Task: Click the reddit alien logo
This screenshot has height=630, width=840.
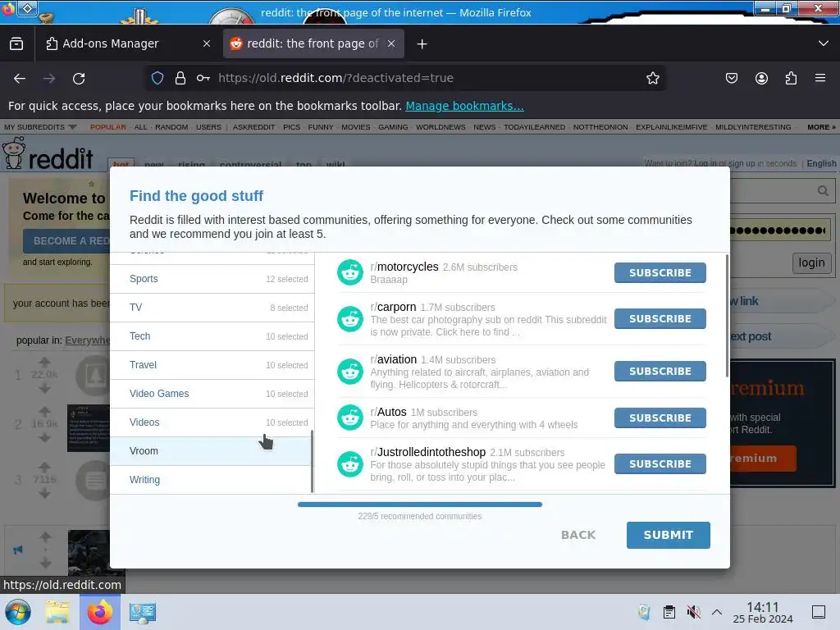Action: (14, 153)
